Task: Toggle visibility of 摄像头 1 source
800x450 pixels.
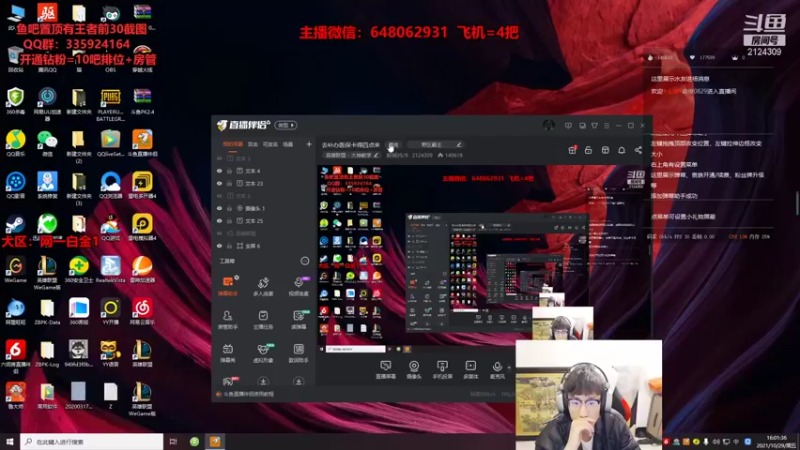Action: [x=219, y=208]
